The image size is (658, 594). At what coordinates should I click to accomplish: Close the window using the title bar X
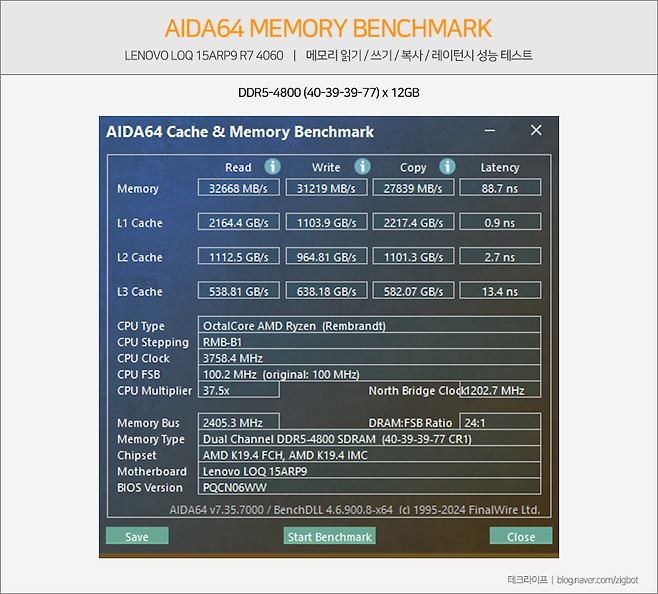536,131
